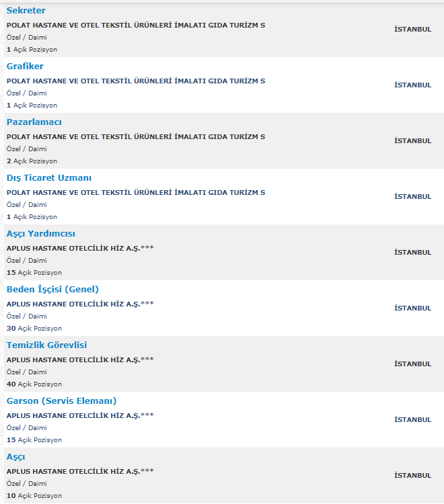Screen dimensions: 444x504
Task: Click POLAT HASTANE company name under Grafiker
Action: click(136, 81)
